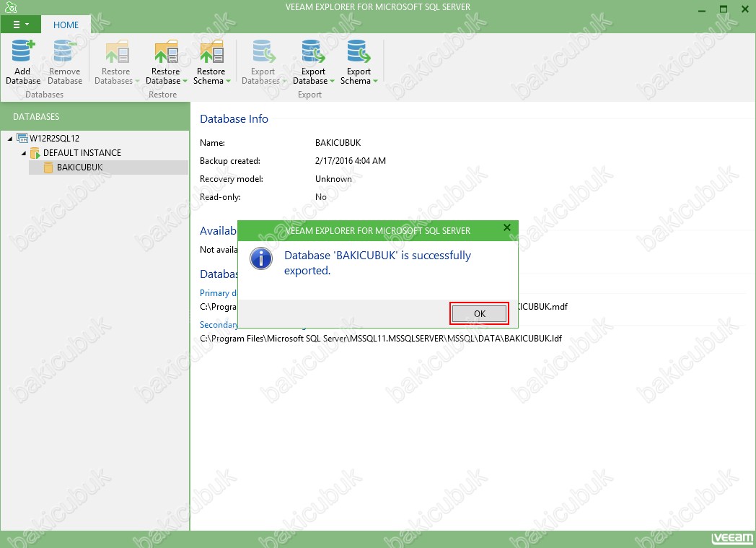Close the export success dialog
Image resolution: width=756 pixels, height=548 pixels.
[x=506, y=227]
